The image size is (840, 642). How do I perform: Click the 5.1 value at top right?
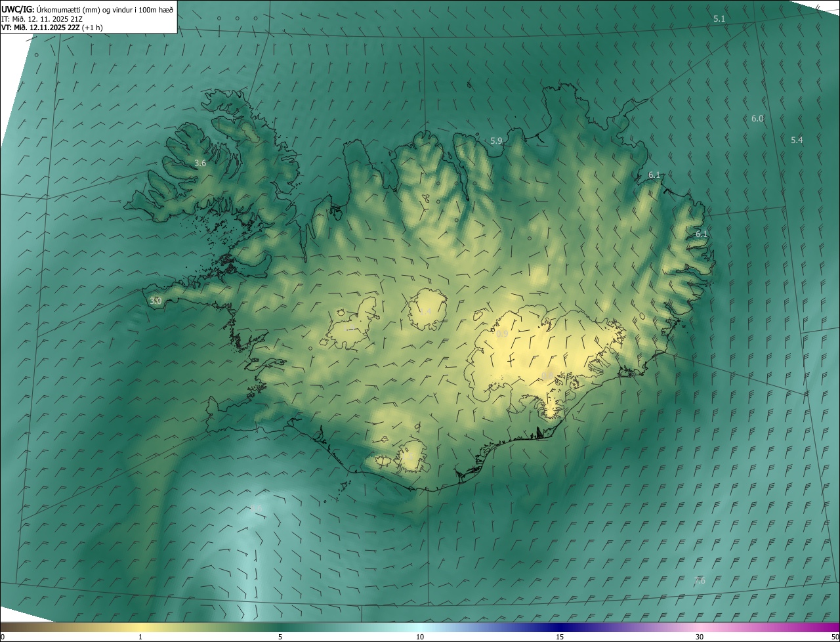[719, 19]
